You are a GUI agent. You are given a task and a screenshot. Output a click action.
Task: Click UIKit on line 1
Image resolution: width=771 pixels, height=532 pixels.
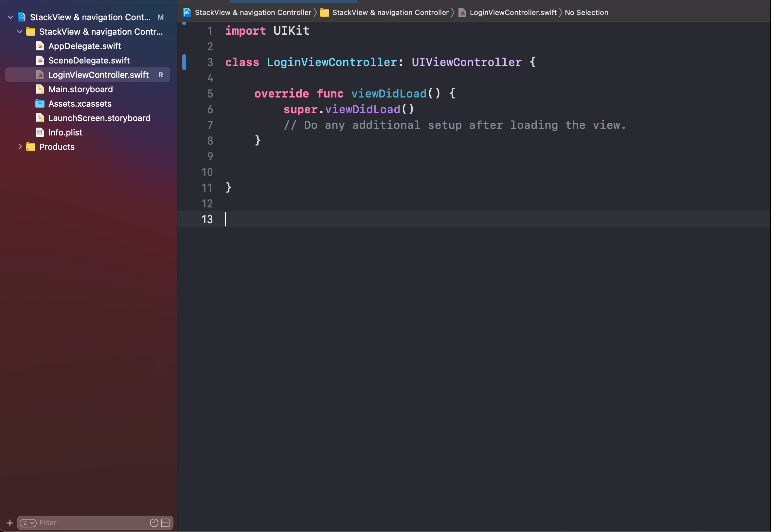click(x=291, y=31)
